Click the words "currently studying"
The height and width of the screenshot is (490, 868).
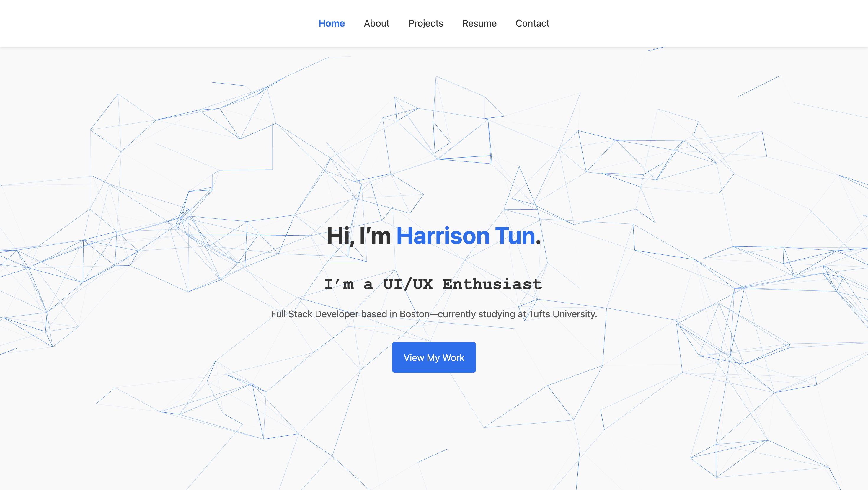[x=476, y=314]
